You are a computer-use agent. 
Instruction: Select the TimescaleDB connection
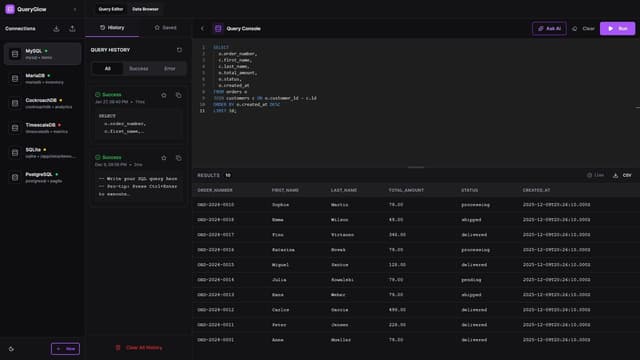click(x=42, y=128)
